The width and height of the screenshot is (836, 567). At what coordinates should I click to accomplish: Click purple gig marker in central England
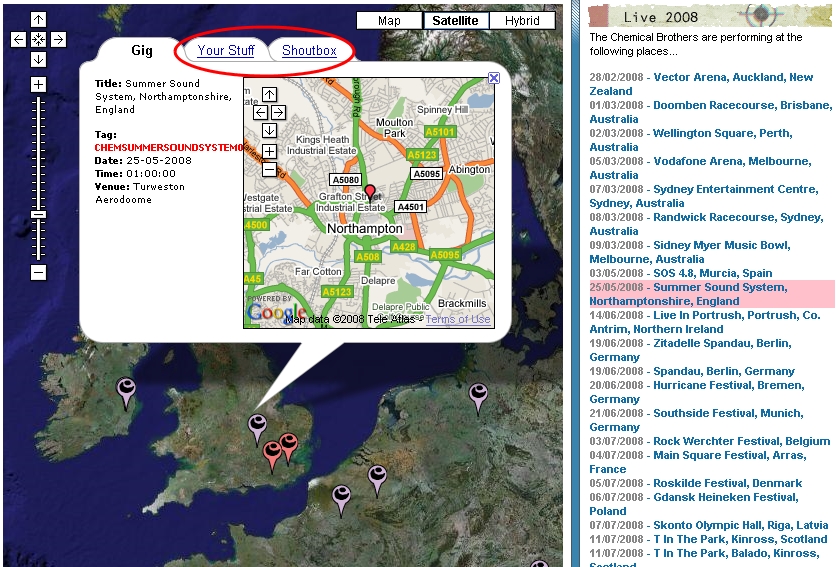pos(258,429)
